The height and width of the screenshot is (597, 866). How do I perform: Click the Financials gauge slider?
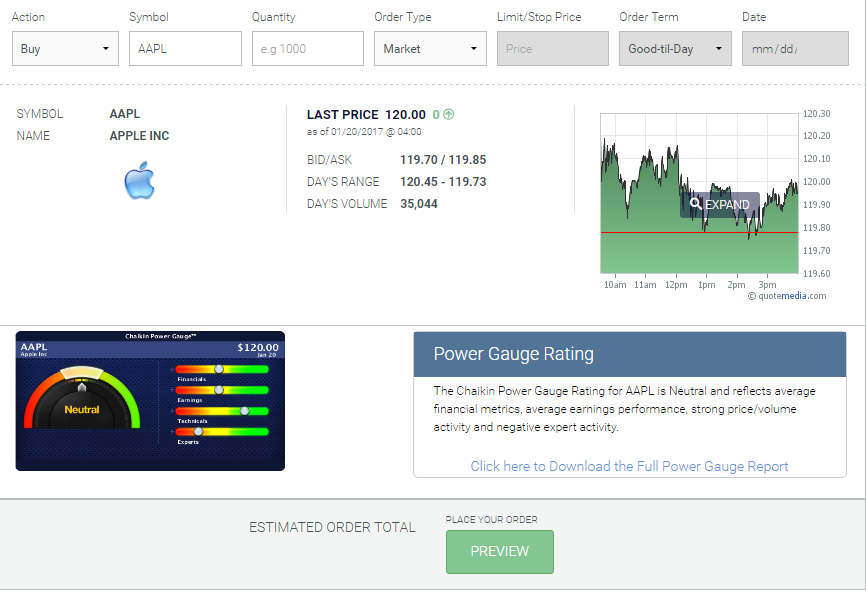[x=222, y=369]
